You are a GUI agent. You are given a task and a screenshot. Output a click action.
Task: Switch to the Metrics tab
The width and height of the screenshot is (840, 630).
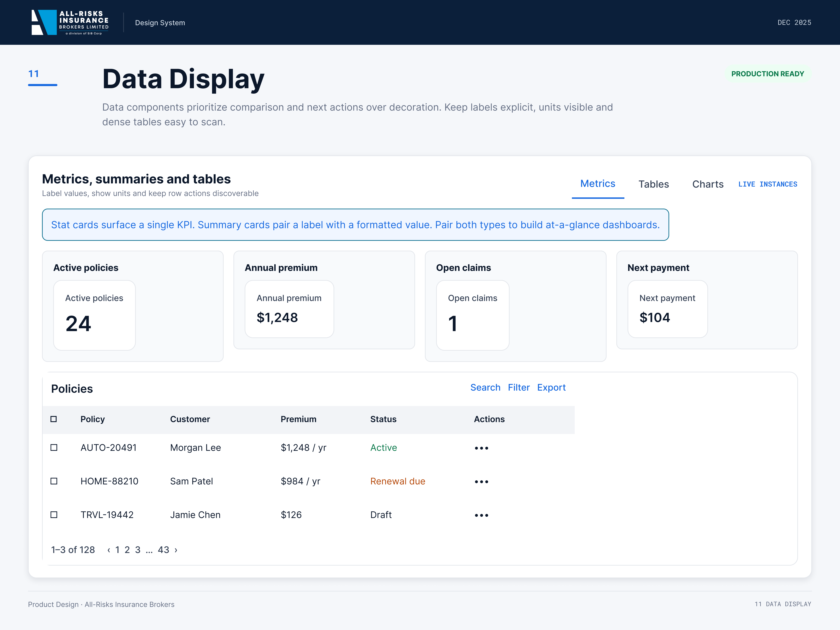598,184
